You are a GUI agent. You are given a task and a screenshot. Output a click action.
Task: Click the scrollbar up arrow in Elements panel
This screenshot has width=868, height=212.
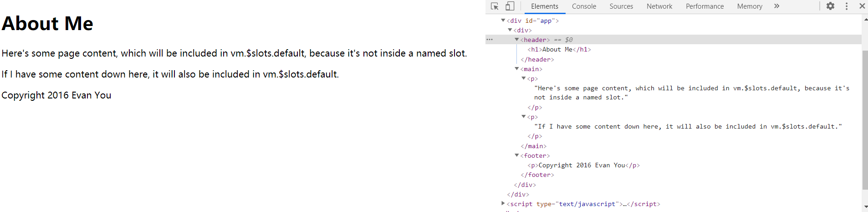coord(865,19)
